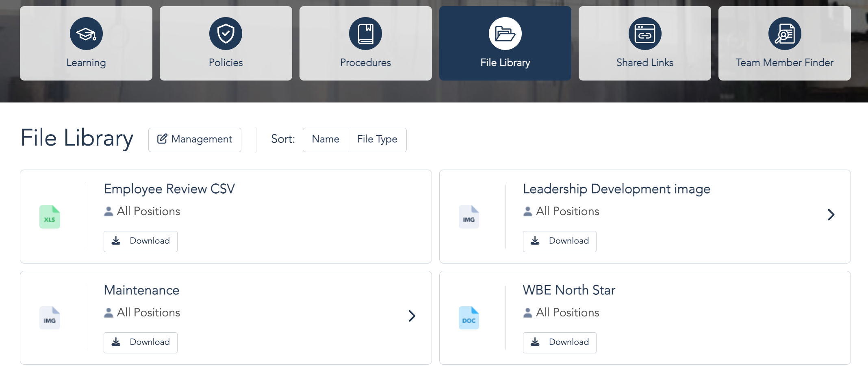This screenshot has height=366, width=868.
Task: Click download arrow icon for Employee Review CSV
Action: (x=116, y=241)
